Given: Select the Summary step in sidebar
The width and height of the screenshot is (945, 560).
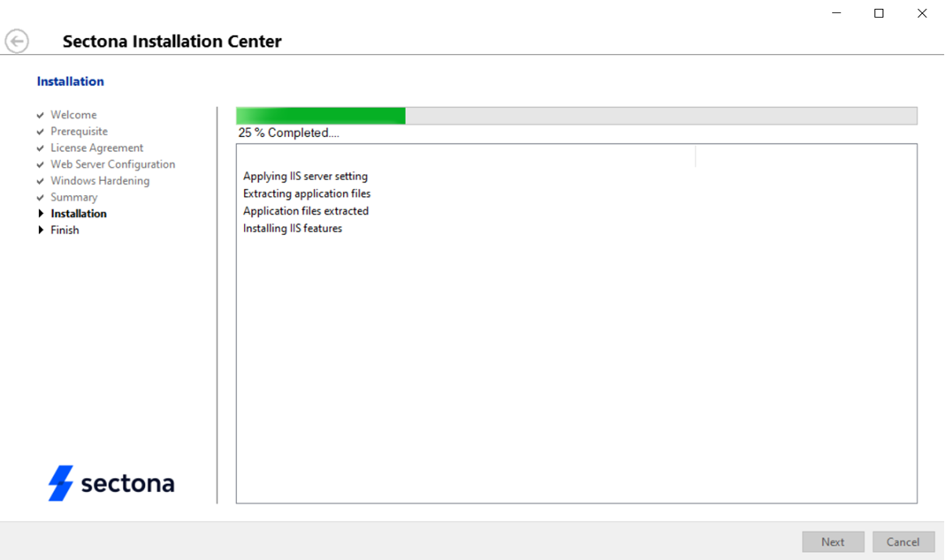Looking at the screenshot, I should 73,197.
